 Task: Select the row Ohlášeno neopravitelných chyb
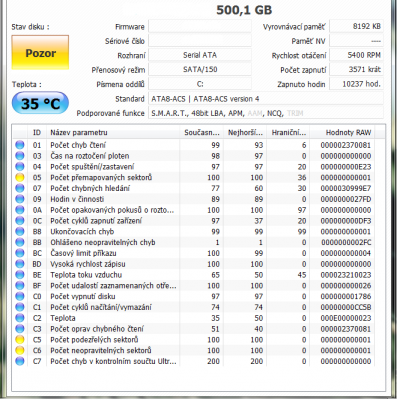pyautogui.click(x=193, y=242)
